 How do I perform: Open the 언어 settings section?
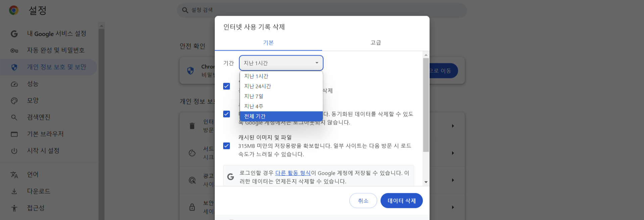pos(49,175)
